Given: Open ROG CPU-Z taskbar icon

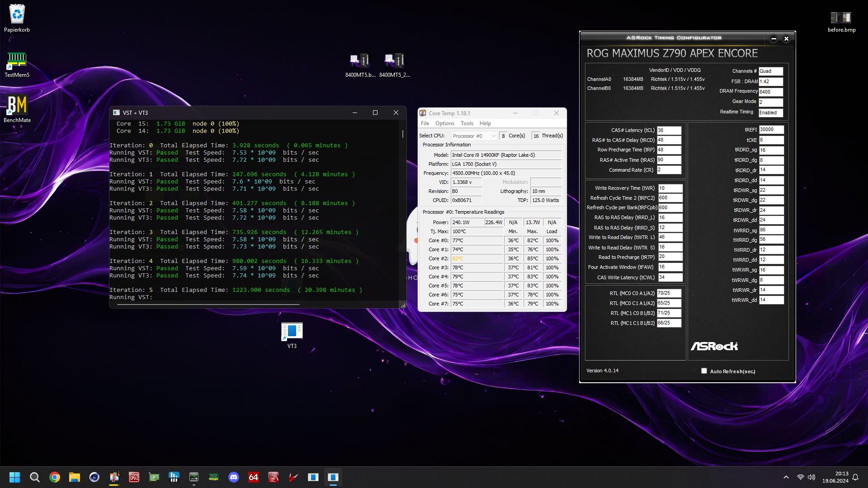Looking at the screenshot, I should coord(134,477).
